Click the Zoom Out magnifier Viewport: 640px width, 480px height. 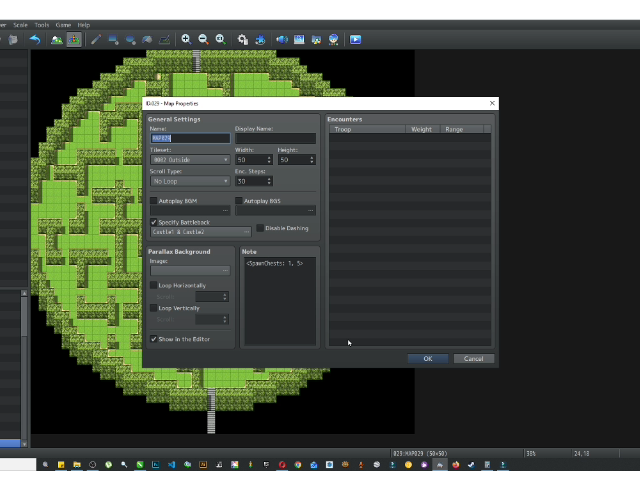[x=203, y=40]
